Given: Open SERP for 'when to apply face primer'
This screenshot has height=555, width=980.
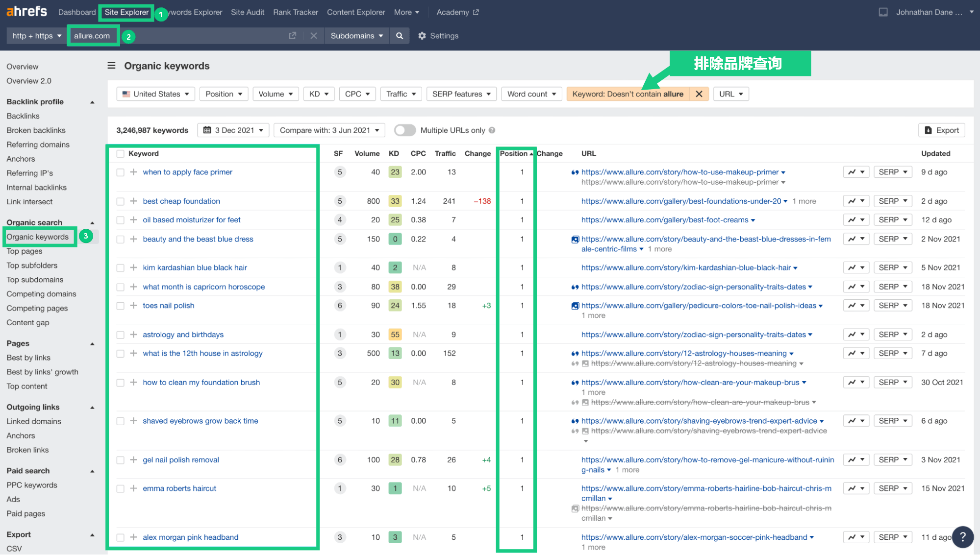Looking at the screenshot, I should (893, 172).
